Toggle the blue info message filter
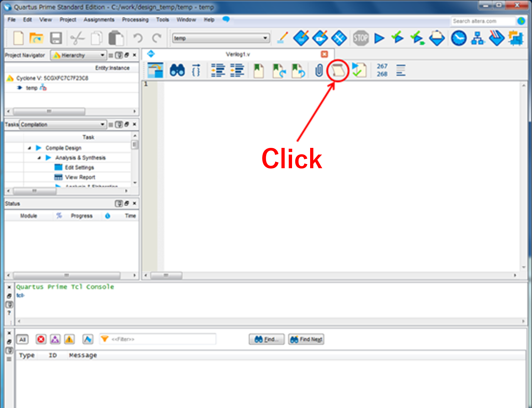Image resolution: width=532 pixels, height=408 pixels. point(88,339)
